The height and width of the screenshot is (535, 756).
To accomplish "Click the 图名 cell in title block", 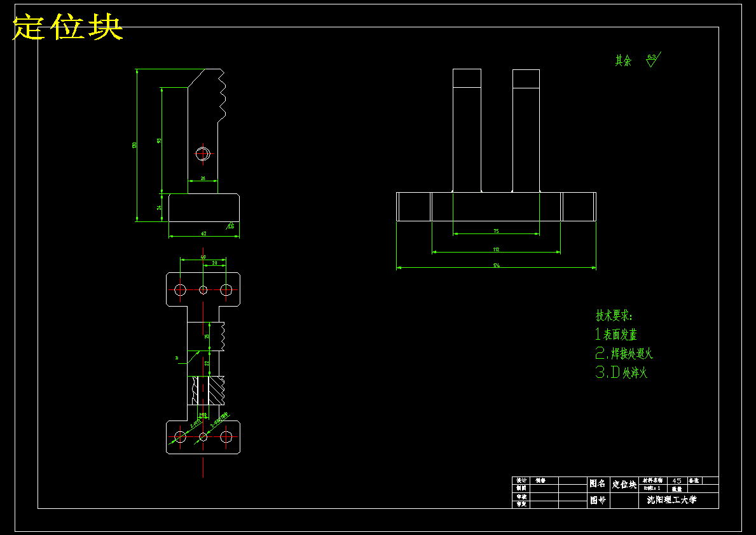I will click(x=598, y=483).
